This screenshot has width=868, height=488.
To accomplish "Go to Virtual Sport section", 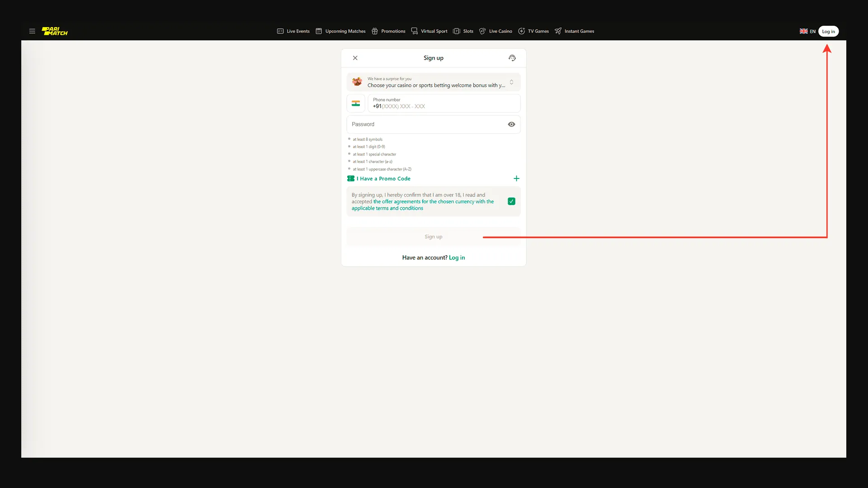I will coord(434,31).
